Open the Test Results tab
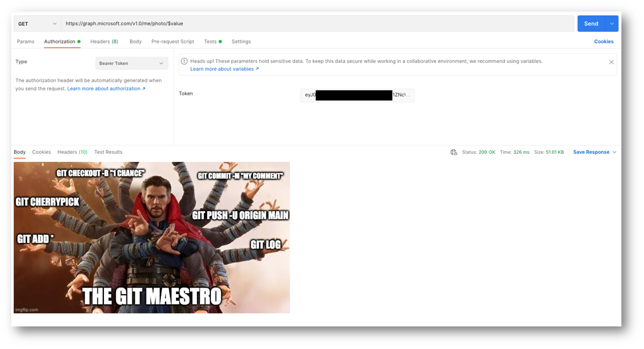 (109, 152)
